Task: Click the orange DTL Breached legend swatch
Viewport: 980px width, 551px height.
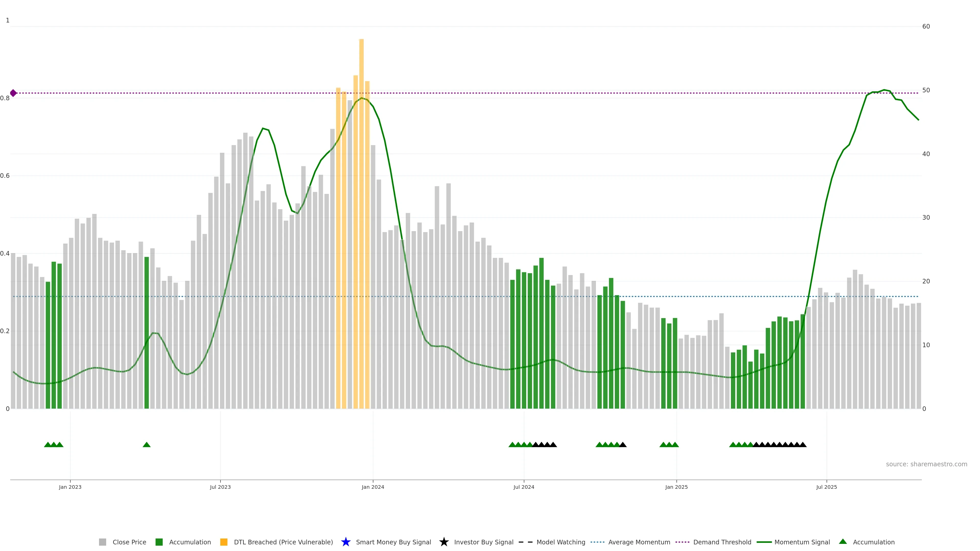Action: [x=224, y=542]
